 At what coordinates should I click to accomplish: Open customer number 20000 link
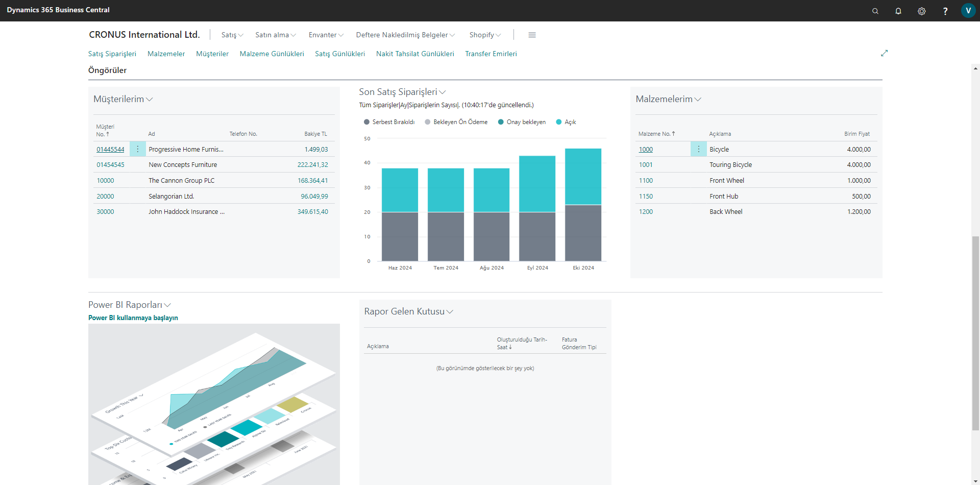(106, 197)
